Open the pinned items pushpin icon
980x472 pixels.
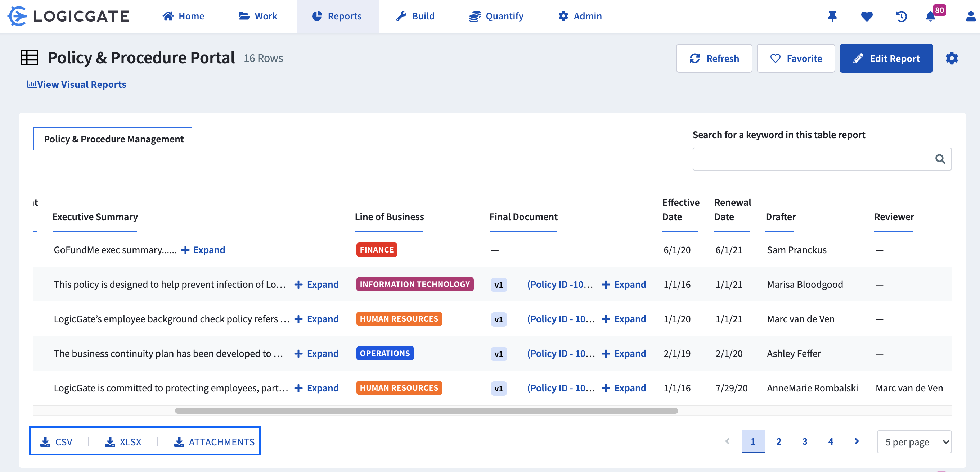832,16
